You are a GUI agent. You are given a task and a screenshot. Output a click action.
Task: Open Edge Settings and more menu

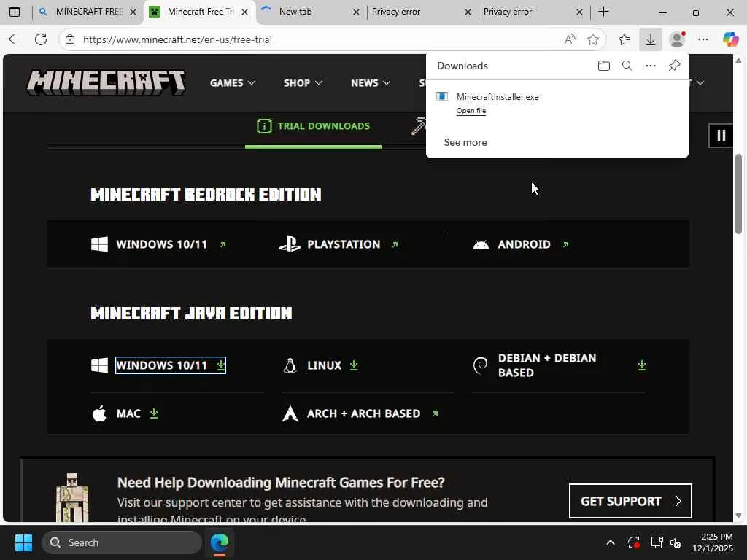(703, 39)
